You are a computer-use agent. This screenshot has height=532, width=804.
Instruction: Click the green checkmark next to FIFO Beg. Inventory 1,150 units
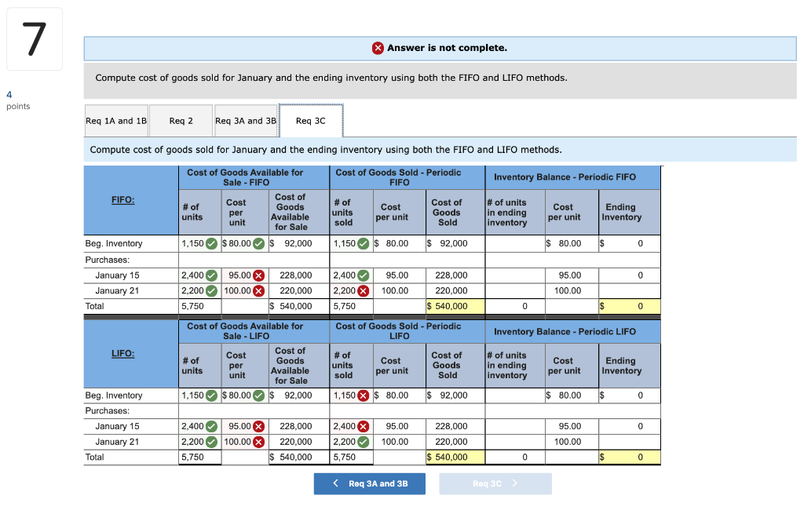coord(212,243)
